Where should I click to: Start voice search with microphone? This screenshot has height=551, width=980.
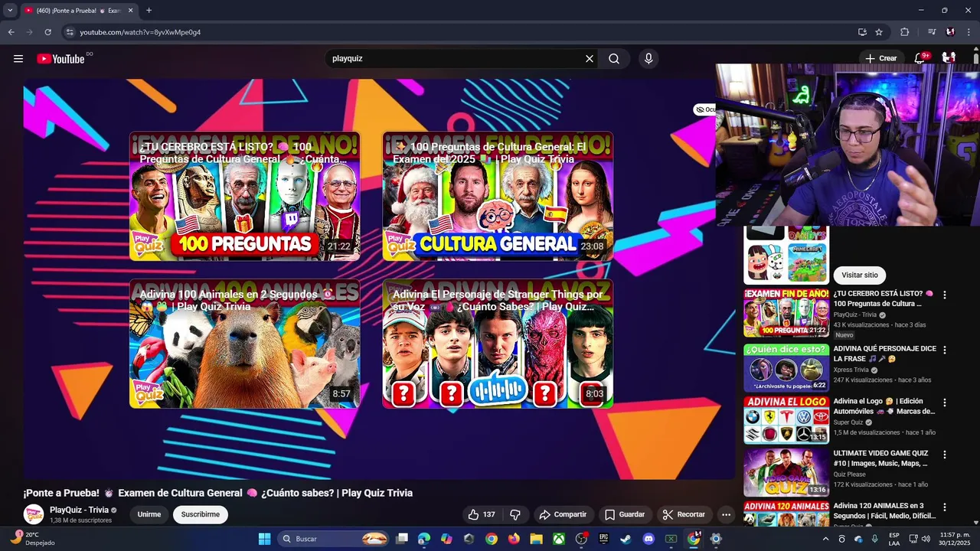(x=648, y=59)
